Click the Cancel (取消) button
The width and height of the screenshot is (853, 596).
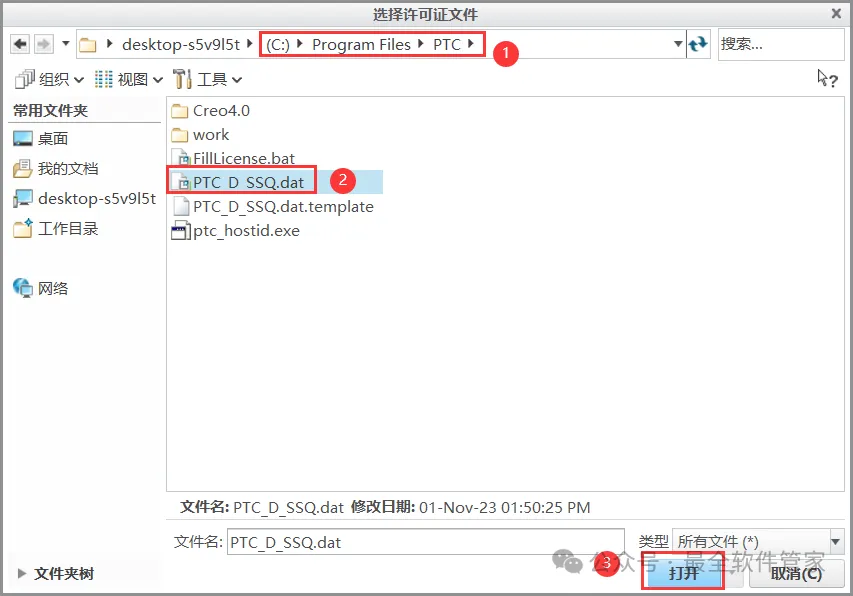coord(796,574)
